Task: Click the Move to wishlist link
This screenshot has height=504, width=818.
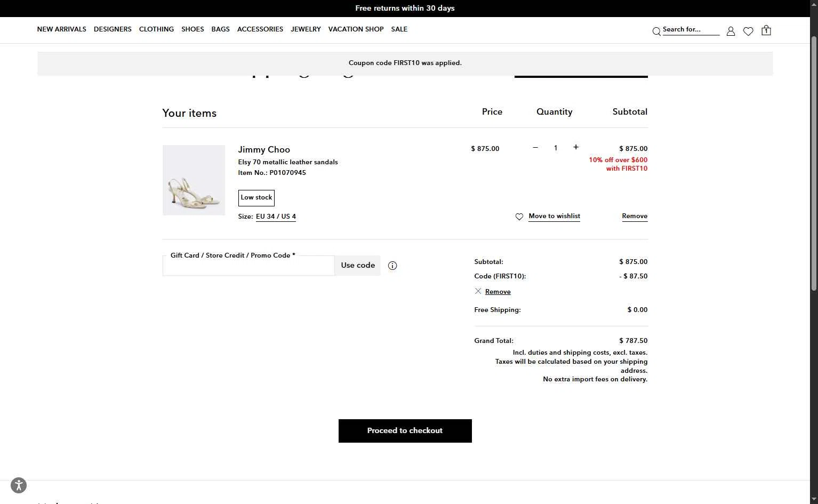Action: (x=554, y=216)
